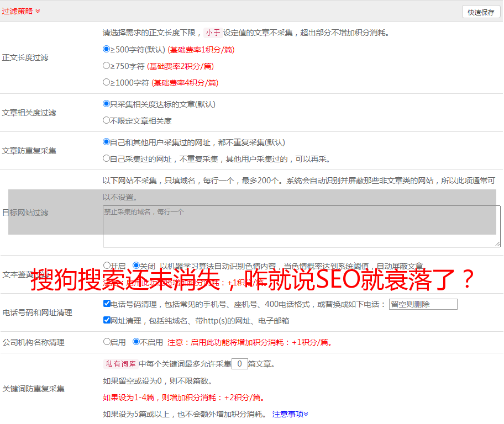Click the keyword article count input field
The height and width of the screenshot is (424, 504).
point(239,364)
